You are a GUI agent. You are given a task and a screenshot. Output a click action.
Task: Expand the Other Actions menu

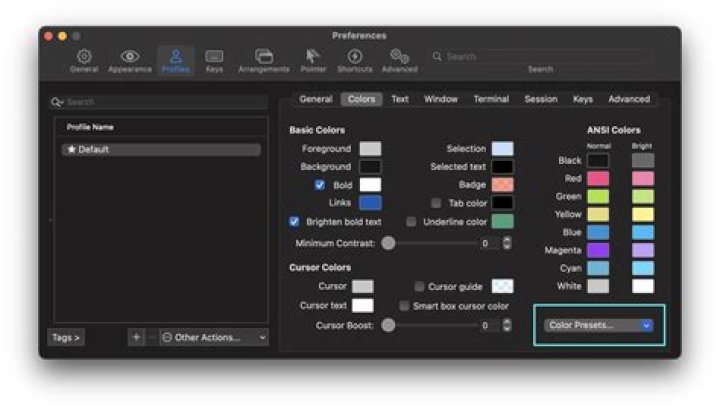click(x=214, y=337)
